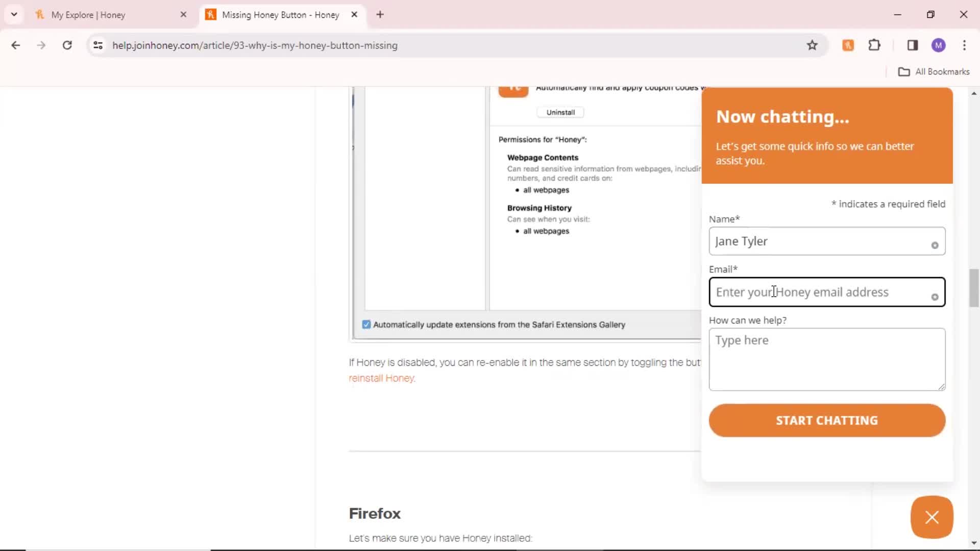Expand the Firefox section below

coord(375,513)
